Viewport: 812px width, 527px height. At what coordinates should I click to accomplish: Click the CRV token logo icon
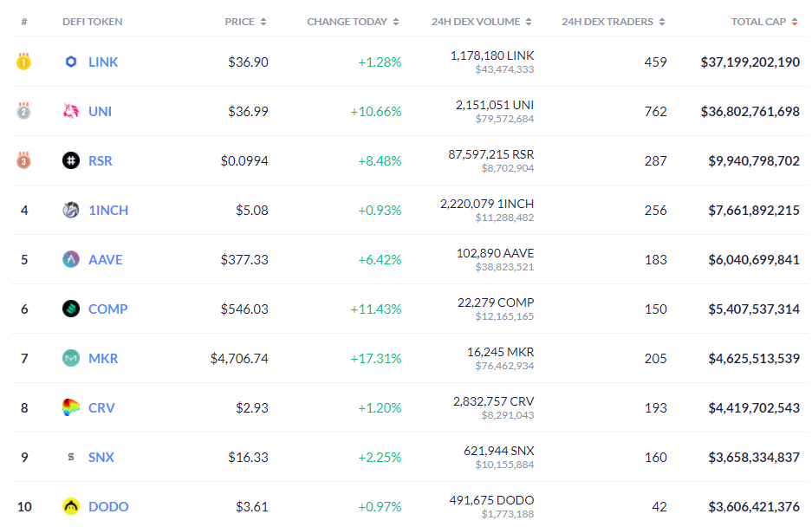71,407
